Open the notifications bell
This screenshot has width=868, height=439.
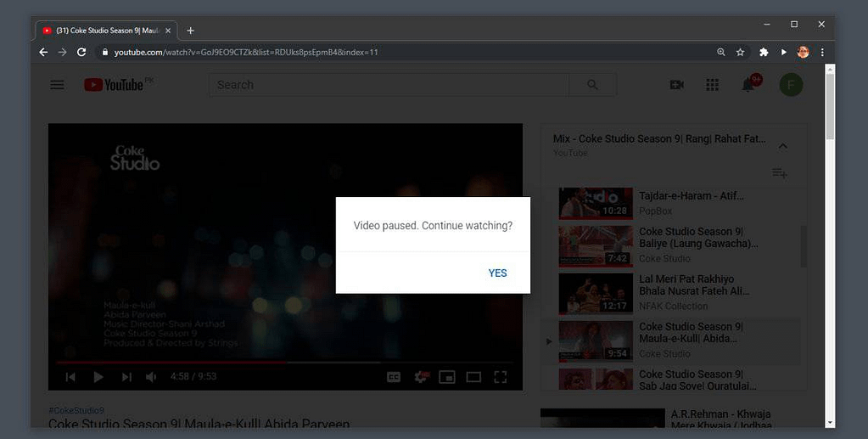pos(748,85)
